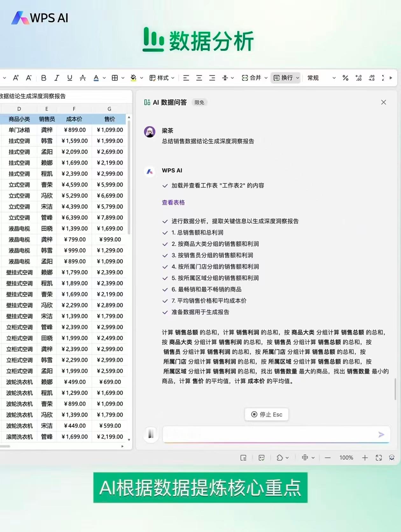Open the font color dropdown arrow
The height and width of the screenshot is (532, 401).
point(104,78)
